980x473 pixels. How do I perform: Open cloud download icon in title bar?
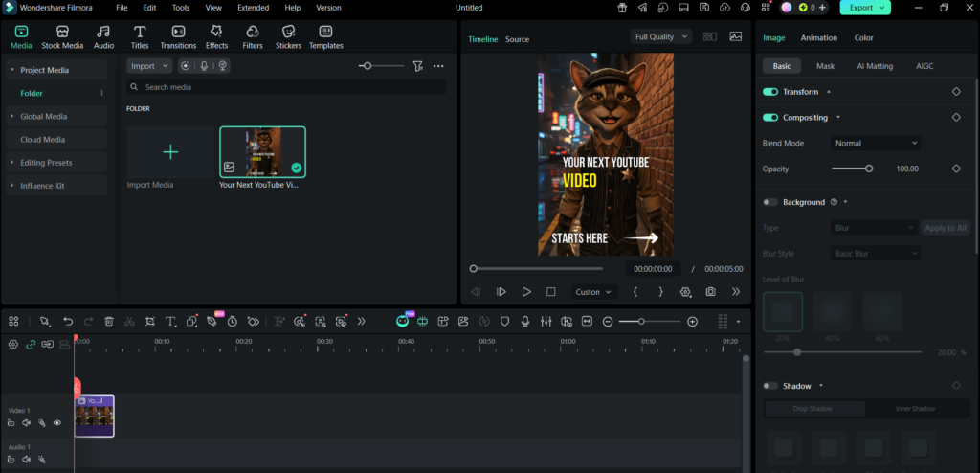pyautogui.click(x=725, y=8)
